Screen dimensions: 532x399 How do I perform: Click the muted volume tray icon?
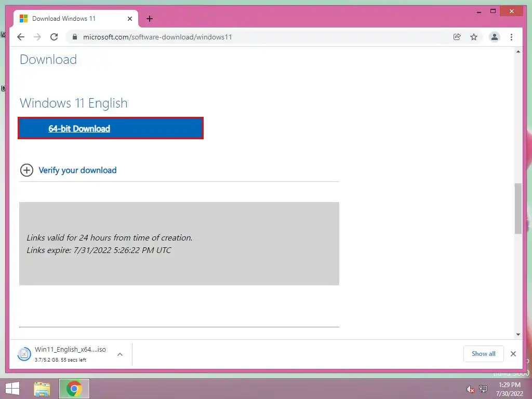point(470,389)
